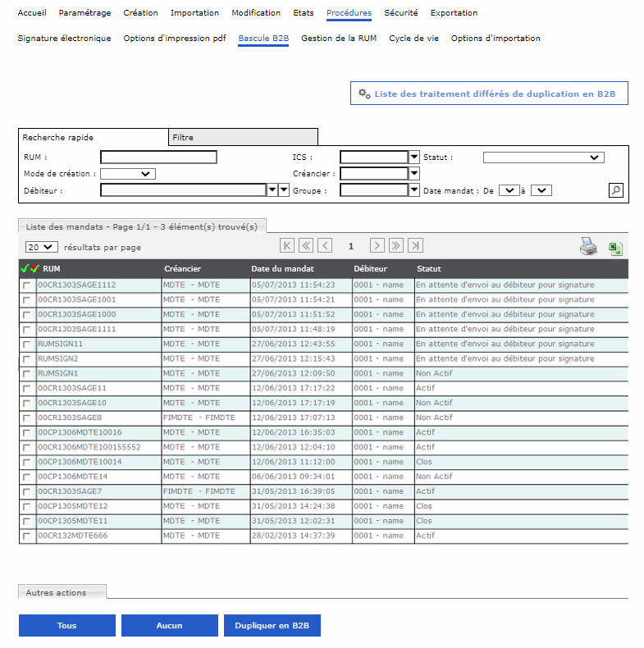This screenshot has height=648, width=644.
Task: Open the Gestion de la RUM submenu
Action: pos(339,39)
